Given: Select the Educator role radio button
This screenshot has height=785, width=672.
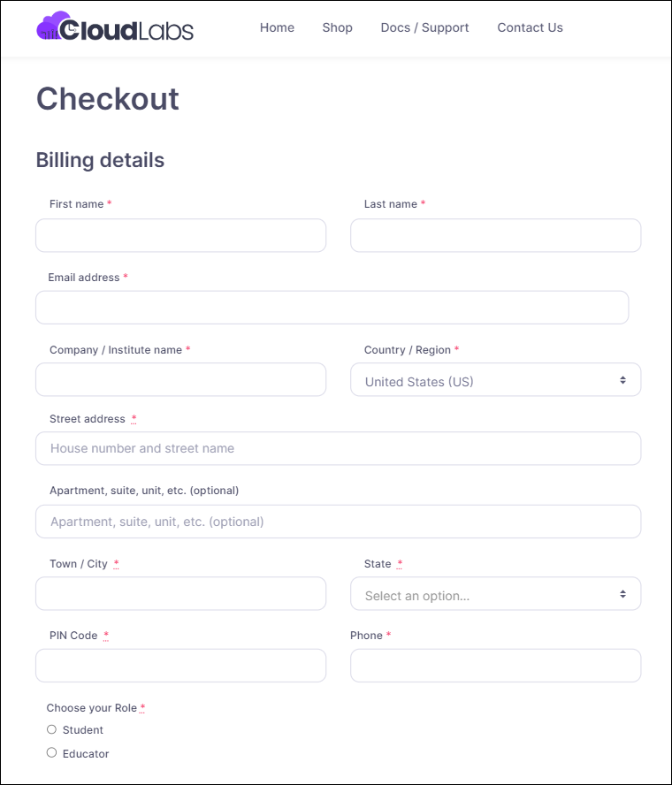Looking at the screenshot, I should [51, 752].
